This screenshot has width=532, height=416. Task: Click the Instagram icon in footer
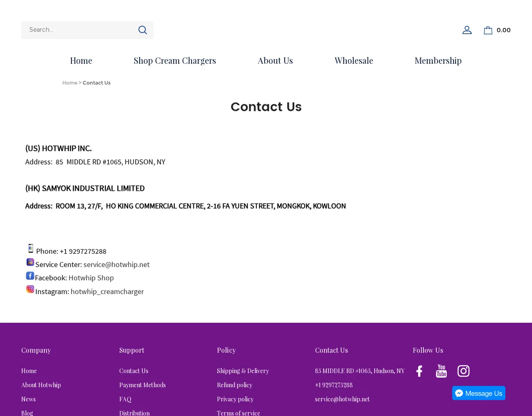coord(463,371)
